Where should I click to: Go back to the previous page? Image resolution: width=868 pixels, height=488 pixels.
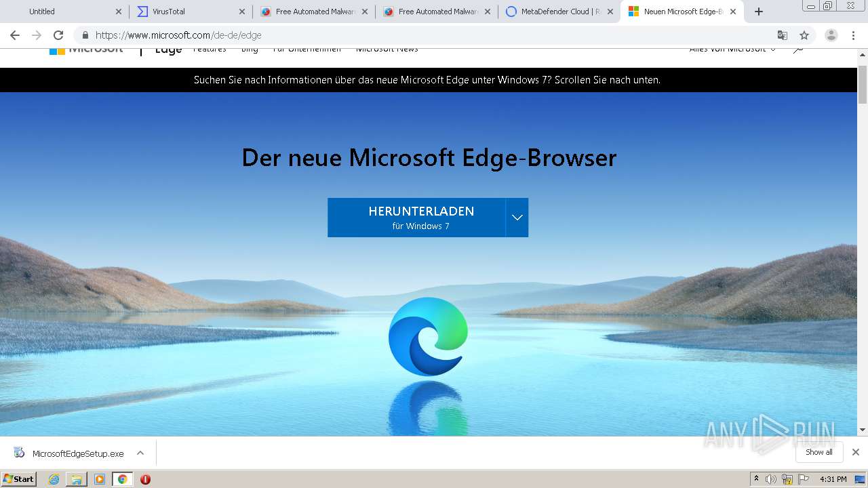click(x=15, y=35)
